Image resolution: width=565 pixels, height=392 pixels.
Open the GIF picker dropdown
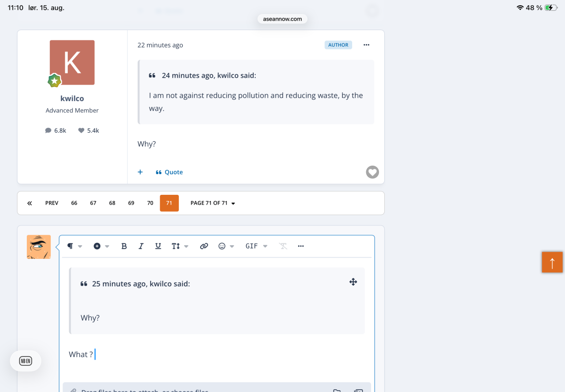[257, 246]
